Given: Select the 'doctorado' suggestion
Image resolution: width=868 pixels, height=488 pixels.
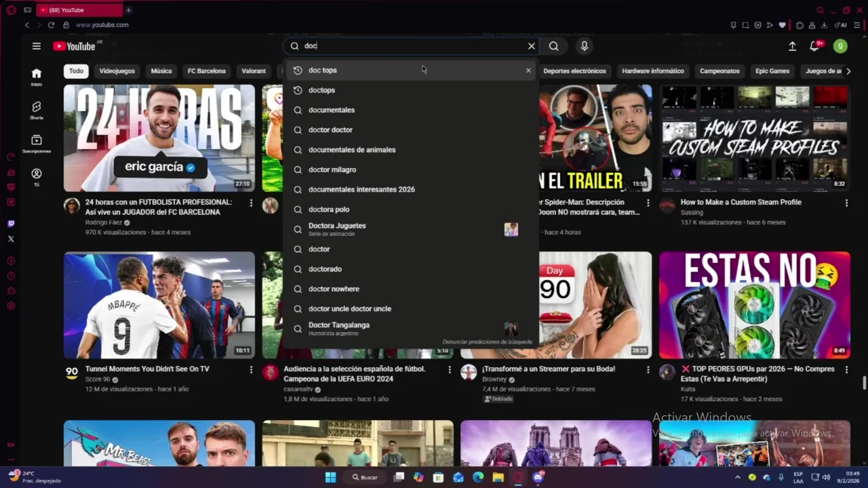Looking at the screenshot, I should (410, 269).
